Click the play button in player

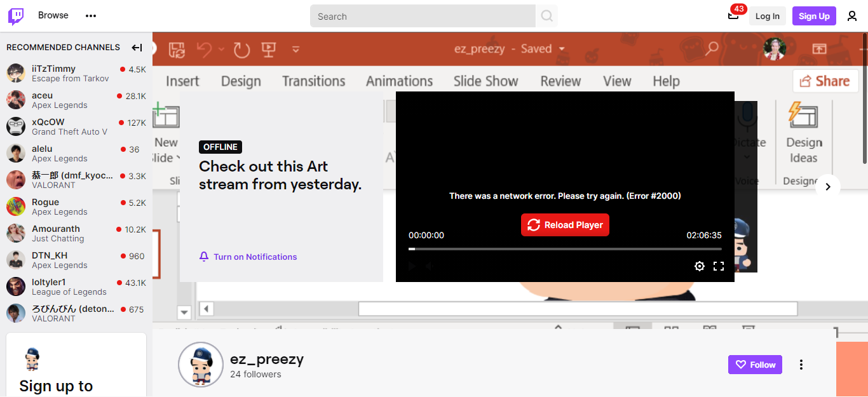(412, 266)
